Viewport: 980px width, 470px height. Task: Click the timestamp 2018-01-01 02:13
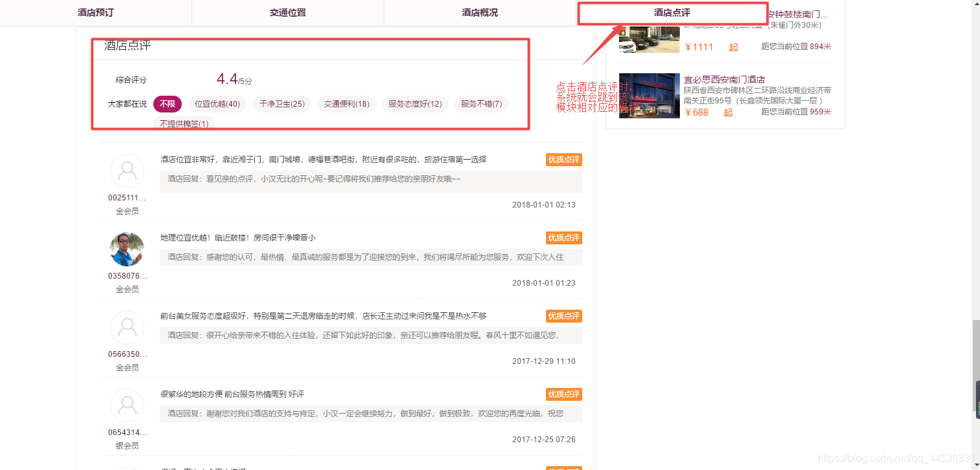tap(543, 205)
